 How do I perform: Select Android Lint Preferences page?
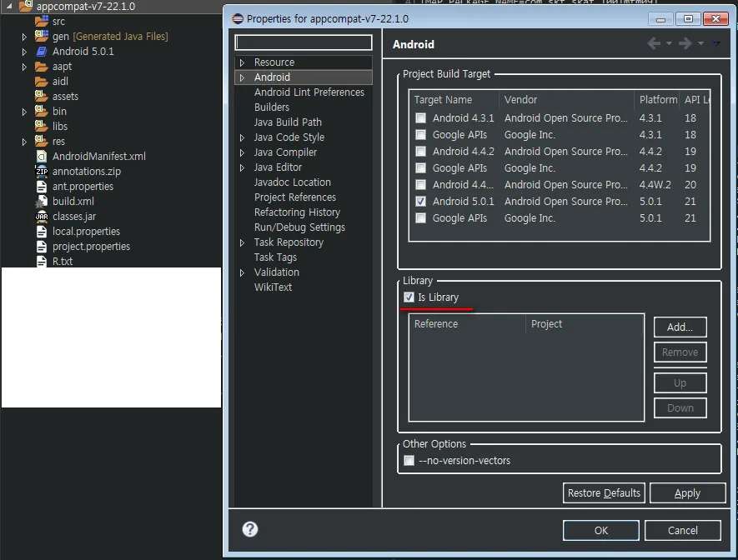pyautogui.click(x=309, y=92)
